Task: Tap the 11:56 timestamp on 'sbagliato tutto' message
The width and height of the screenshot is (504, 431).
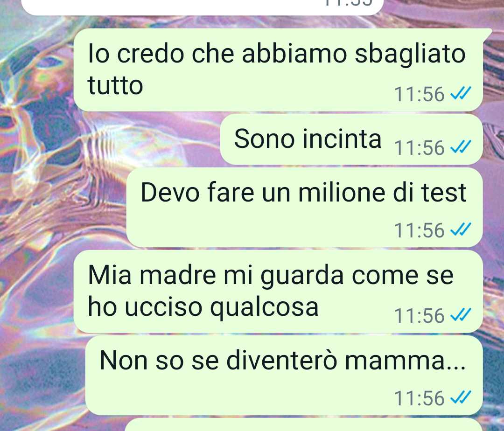Action: tap(419, 94)
